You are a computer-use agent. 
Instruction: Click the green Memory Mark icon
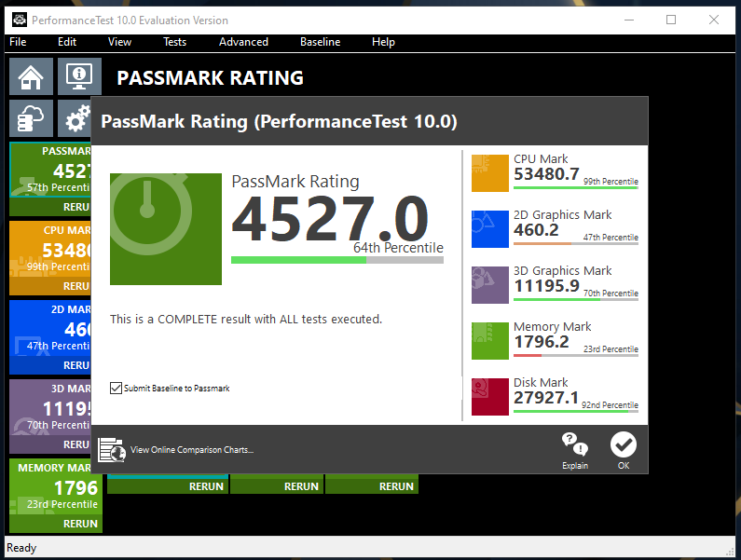[490, 341]
